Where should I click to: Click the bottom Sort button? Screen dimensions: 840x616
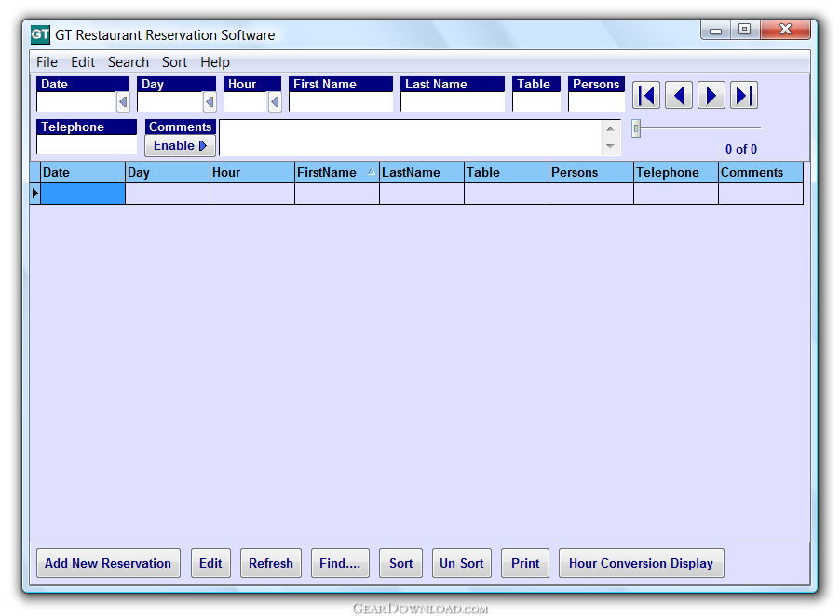(x=400, y=563)
